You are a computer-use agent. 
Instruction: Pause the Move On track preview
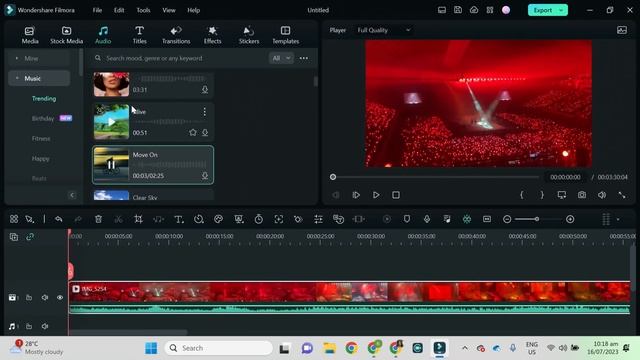point(111,164)
